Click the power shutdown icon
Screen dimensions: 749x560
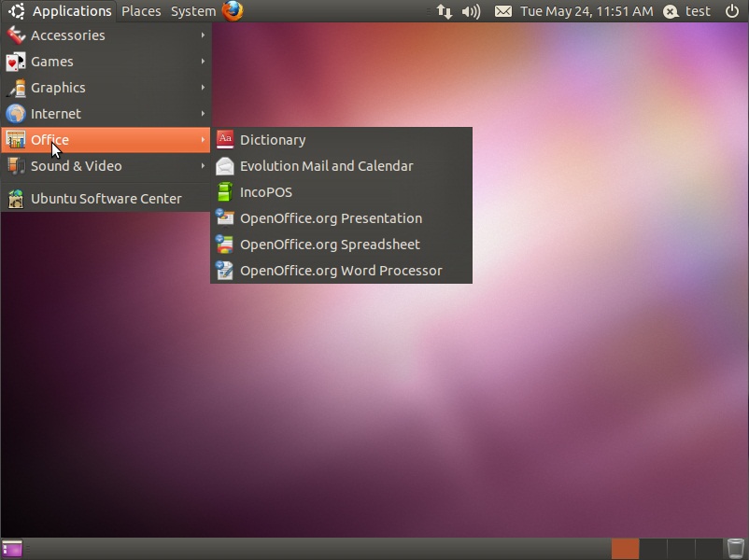tap(732, 11)
